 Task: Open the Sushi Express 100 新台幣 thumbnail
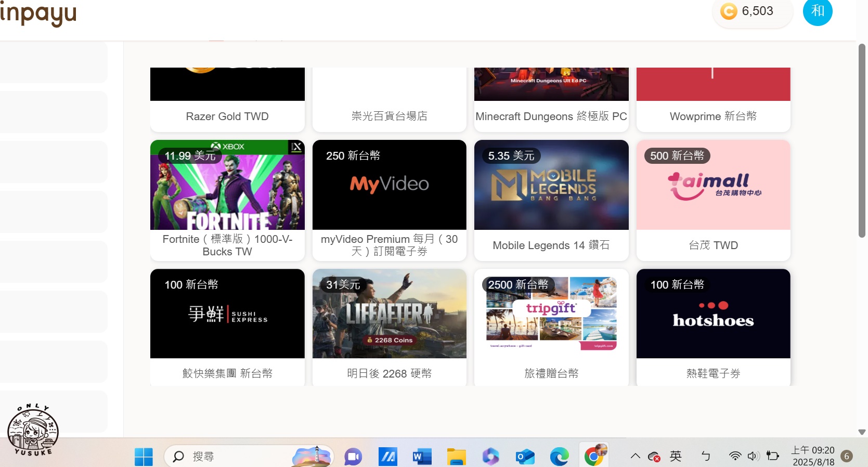227,314
